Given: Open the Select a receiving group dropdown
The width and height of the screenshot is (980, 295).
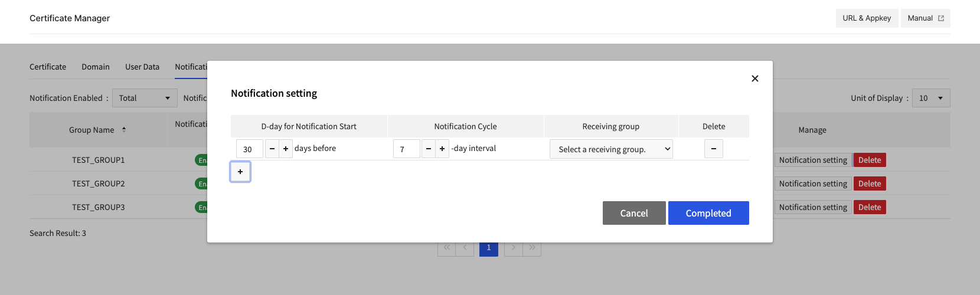Looking at the screenshot, I should click(611, 149).
